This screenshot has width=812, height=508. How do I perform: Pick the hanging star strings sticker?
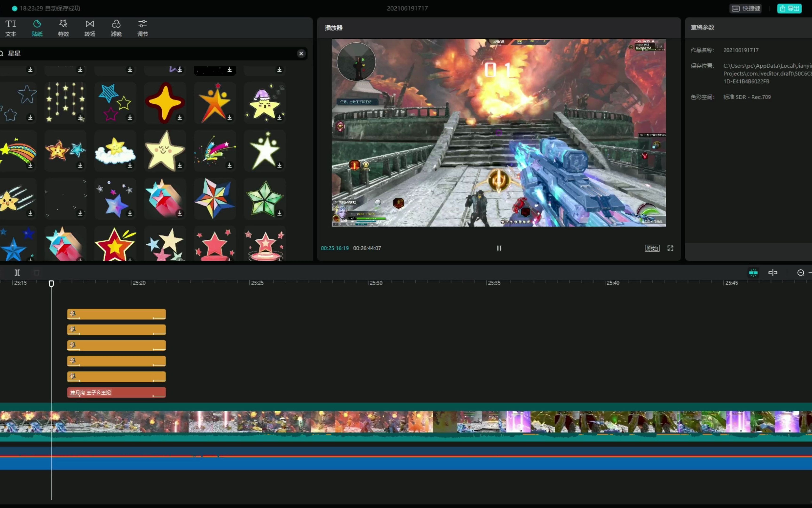[x=65, y=103]
